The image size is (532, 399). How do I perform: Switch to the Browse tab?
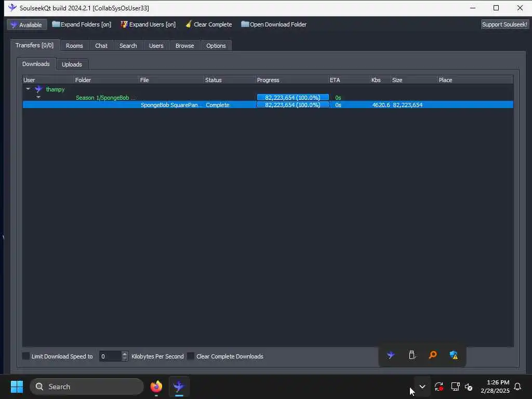pos(184,46)
